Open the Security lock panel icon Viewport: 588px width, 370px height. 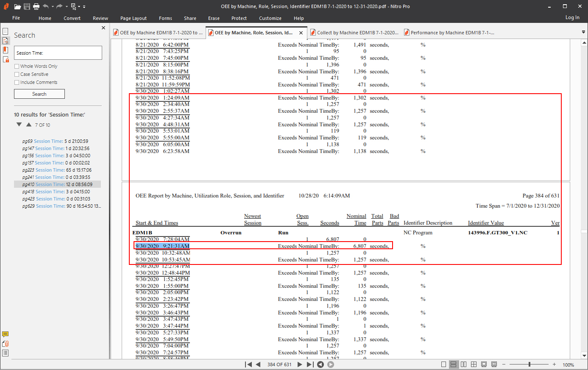(x=6, y=59)
